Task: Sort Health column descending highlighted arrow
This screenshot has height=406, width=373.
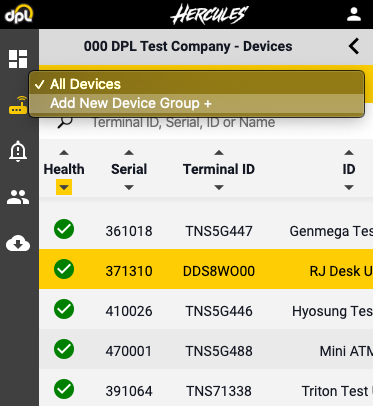Action: (x=64, y=187)
